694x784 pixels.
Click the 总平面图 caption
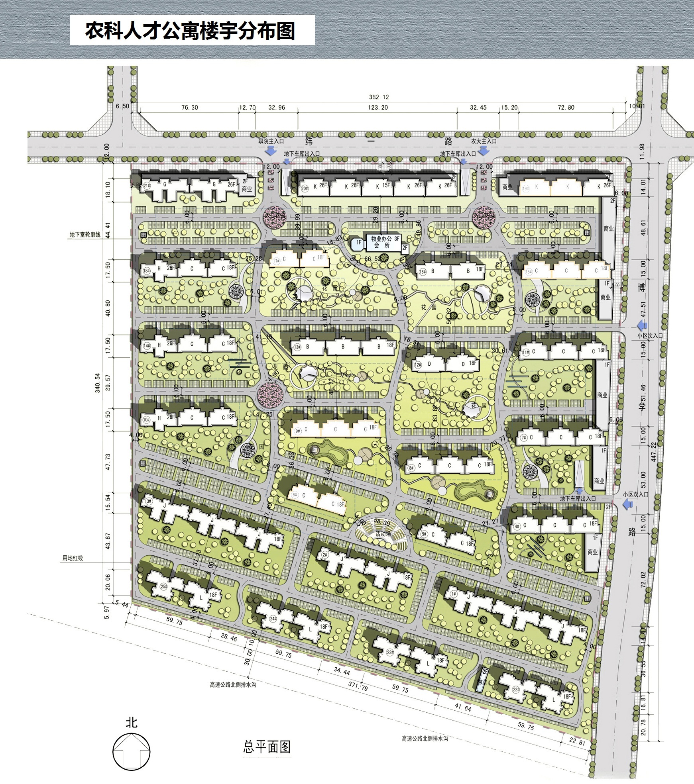[267, 747]
